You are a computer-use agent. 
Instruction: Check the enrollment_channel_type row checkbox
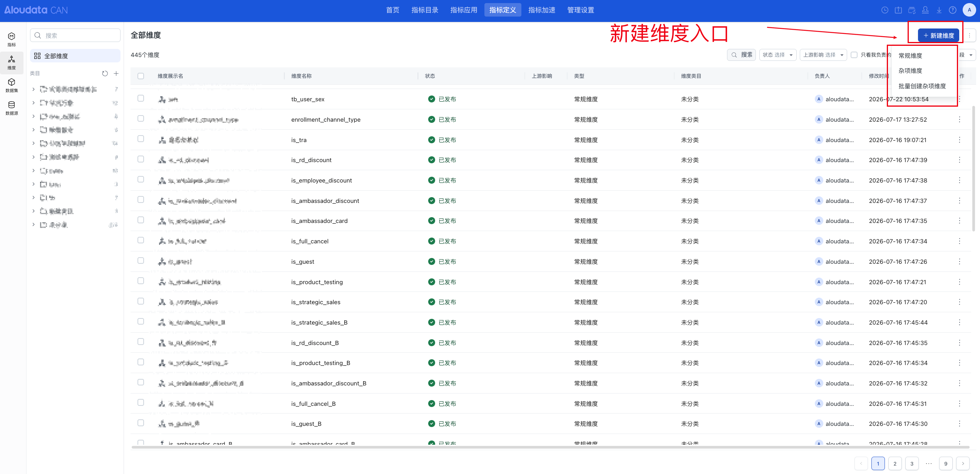click(x=141, y=119)
